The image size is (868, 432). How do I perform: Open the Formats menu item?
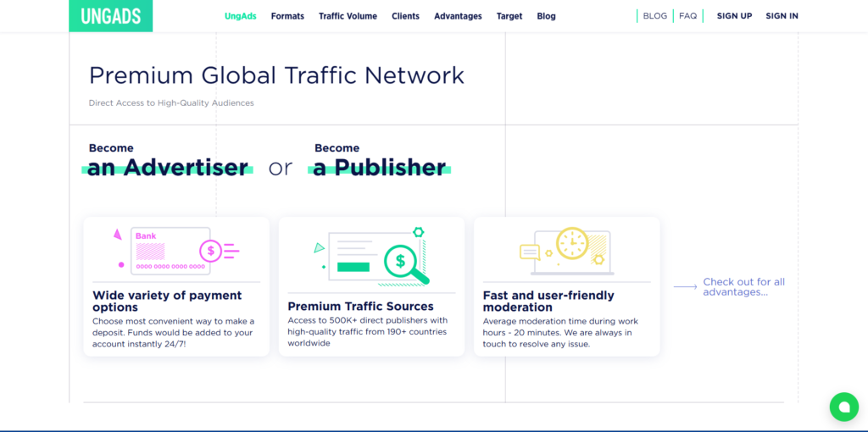[x=287, y=16]
